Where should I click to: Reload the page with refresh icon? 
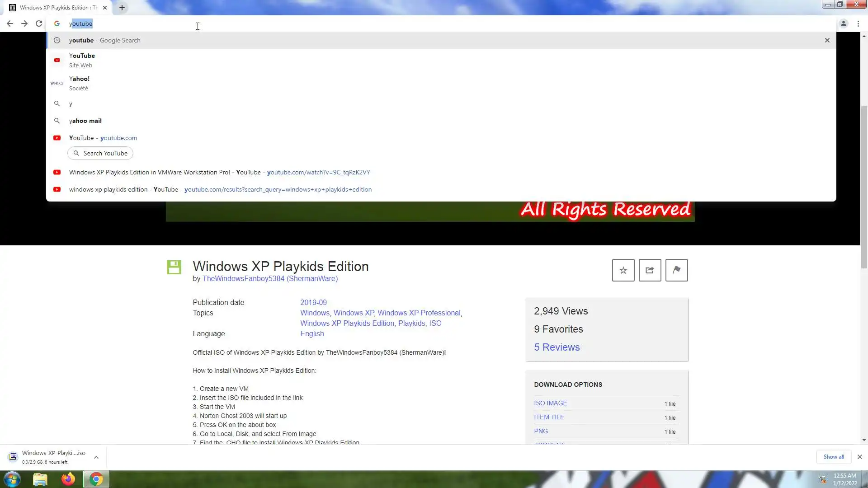tap(39, 23)
